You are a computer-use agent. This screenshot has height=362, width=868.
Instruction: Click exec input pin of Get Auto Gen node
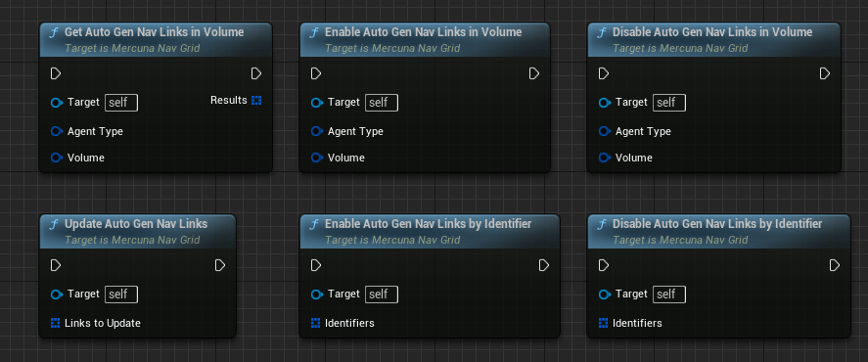(56, 73)
